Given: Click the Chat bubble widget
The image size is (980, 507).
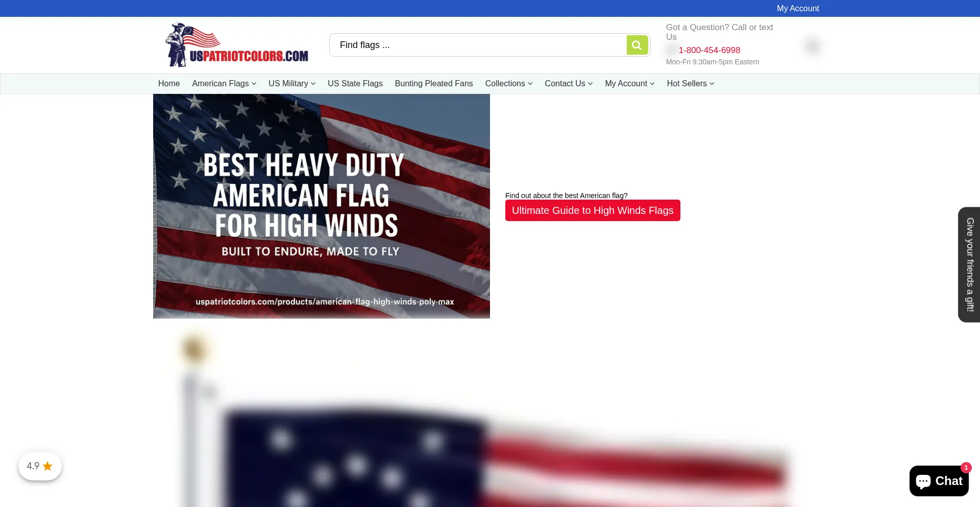Looking at the screenshot, I should [939, 481].
